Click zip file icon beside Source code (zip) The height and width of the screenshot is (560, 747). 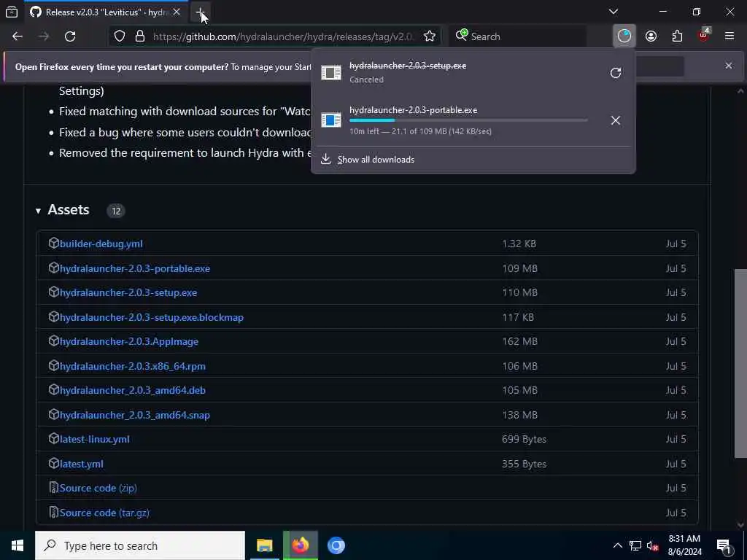coord(53,488)
